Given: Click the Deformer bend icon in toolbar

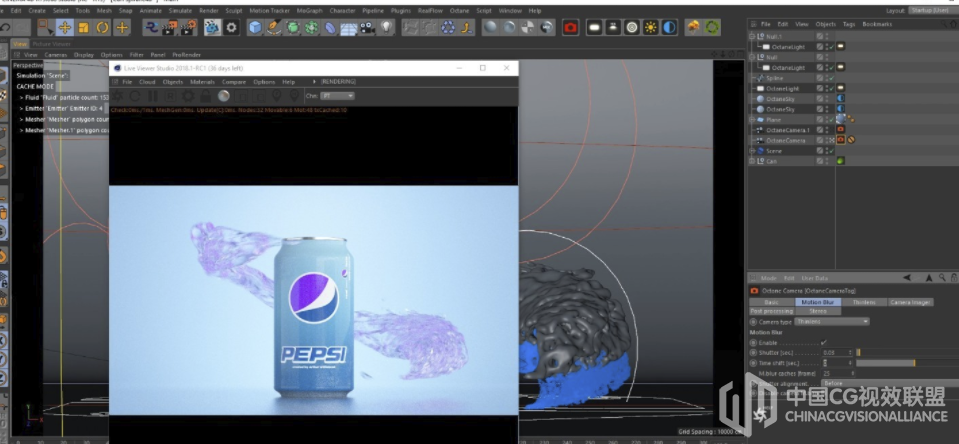Looking at the screenshot, I should [330, 28].
